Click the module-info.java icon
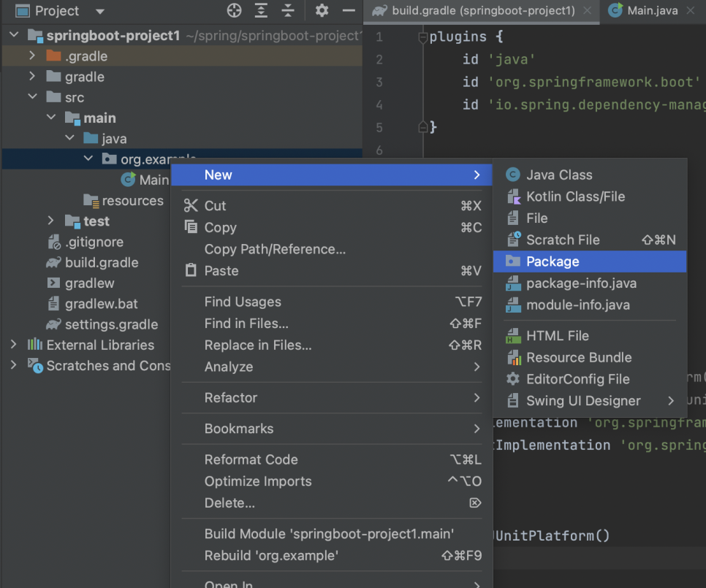This screenshot has width=706, height=588. click(x=513, y=305)
